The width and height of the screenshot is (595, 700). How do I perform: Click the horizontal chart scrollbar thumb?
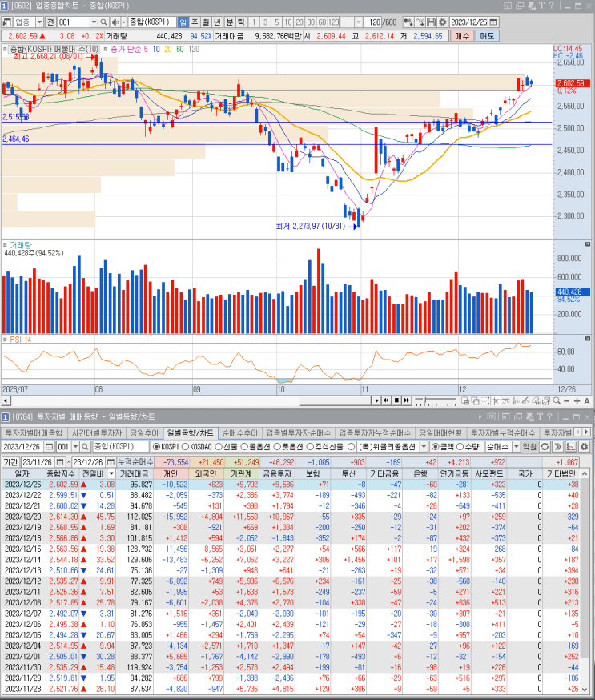[336, 401]
